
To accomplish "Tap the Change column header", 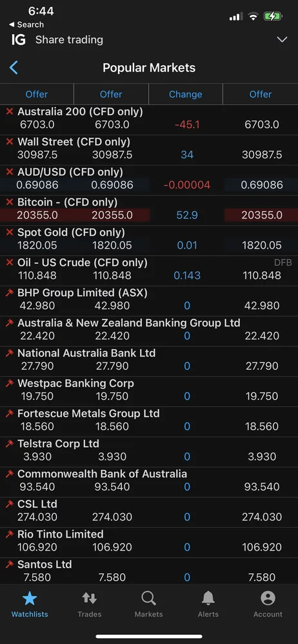I will pyautogui.click(x=185, y=94).
